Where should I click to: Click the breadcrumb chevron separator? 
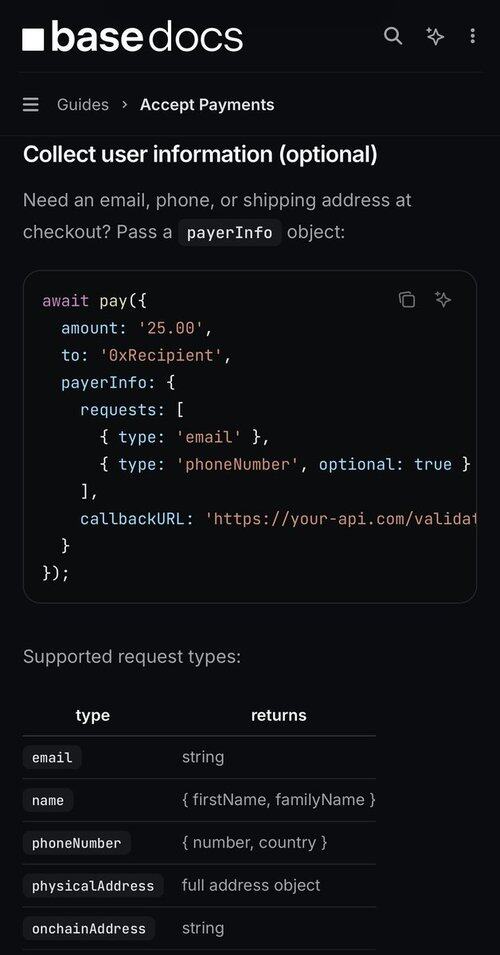click(x=124, y=105)
